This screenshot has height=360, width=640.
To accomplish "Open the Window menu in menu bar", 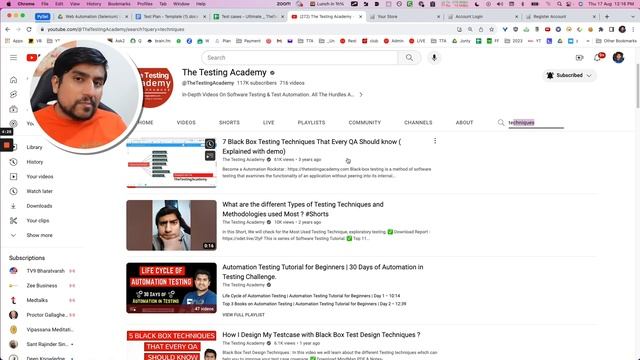I will pyautogui.click(x=181, y=4).
